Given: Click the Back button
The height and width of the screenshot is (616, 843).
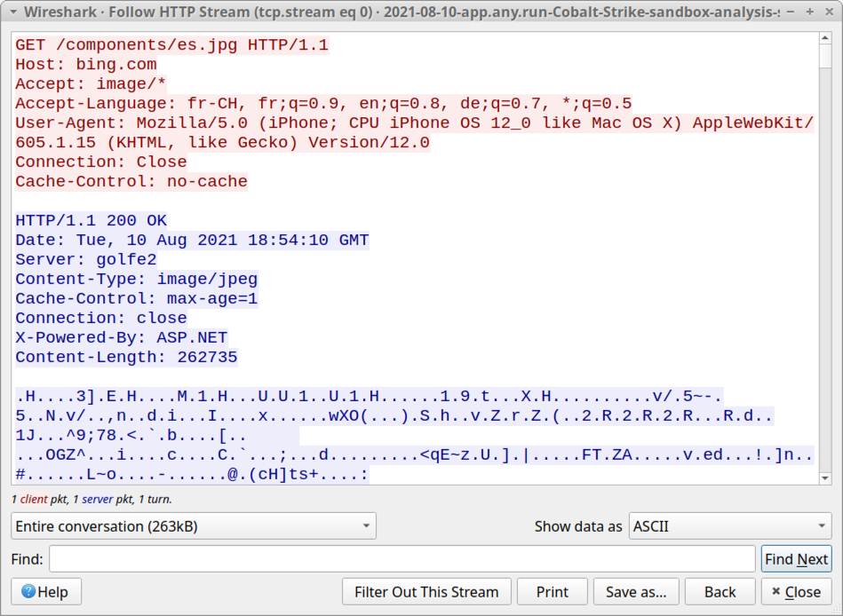Looking at the screenshot, I should (x=720, y=592).
